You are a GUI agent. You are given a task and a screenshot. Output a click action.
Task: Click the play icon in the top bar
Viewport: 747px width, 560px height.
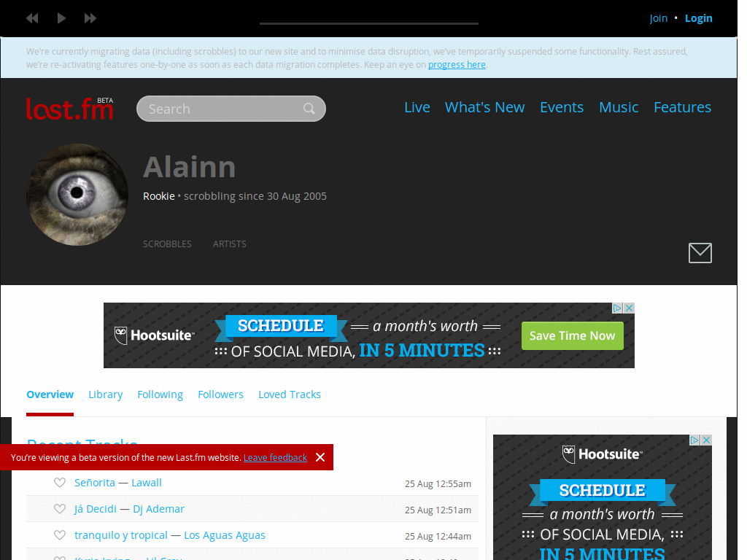click(61, 18)
